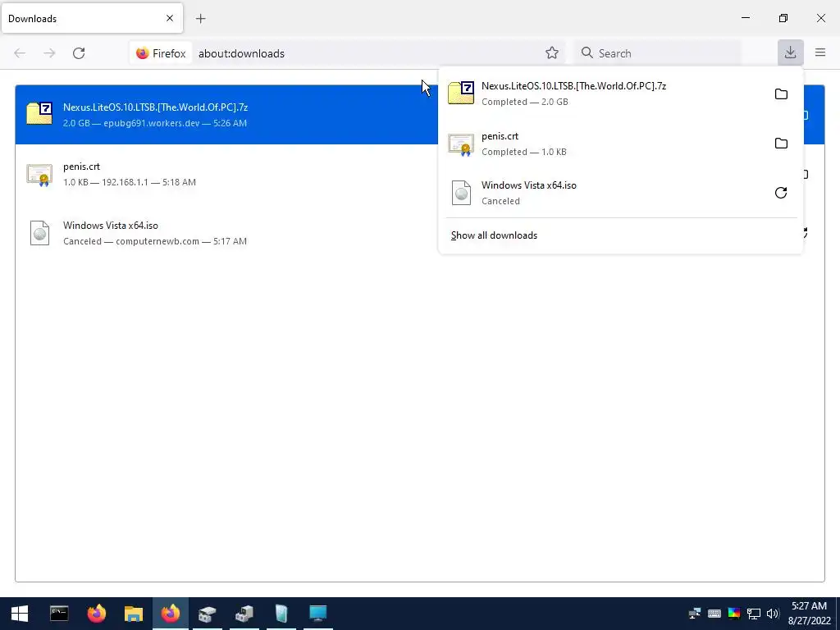Viewport: 840px width, 630px height.
Task: Click Windows Vista x64.iso entry in panel
Action: [x=605, y=193]
